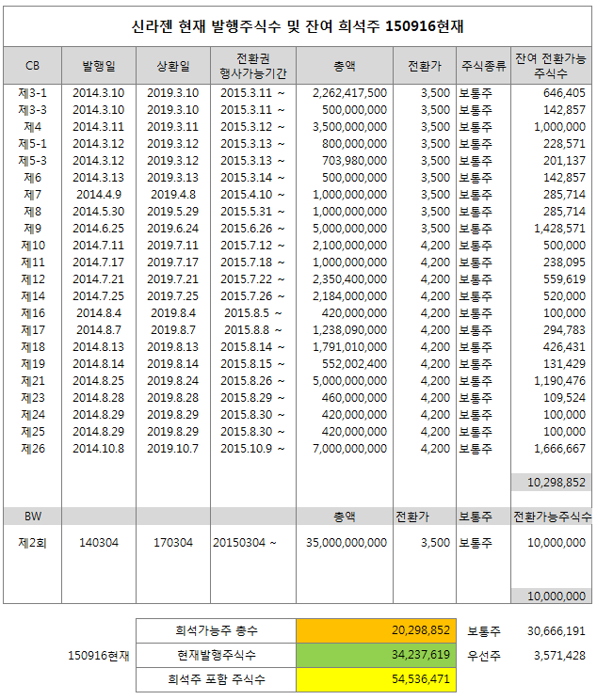Click the share count '294,783'
Image resolution: width=597 pixels, height=700 pixels.
point(564,330)
